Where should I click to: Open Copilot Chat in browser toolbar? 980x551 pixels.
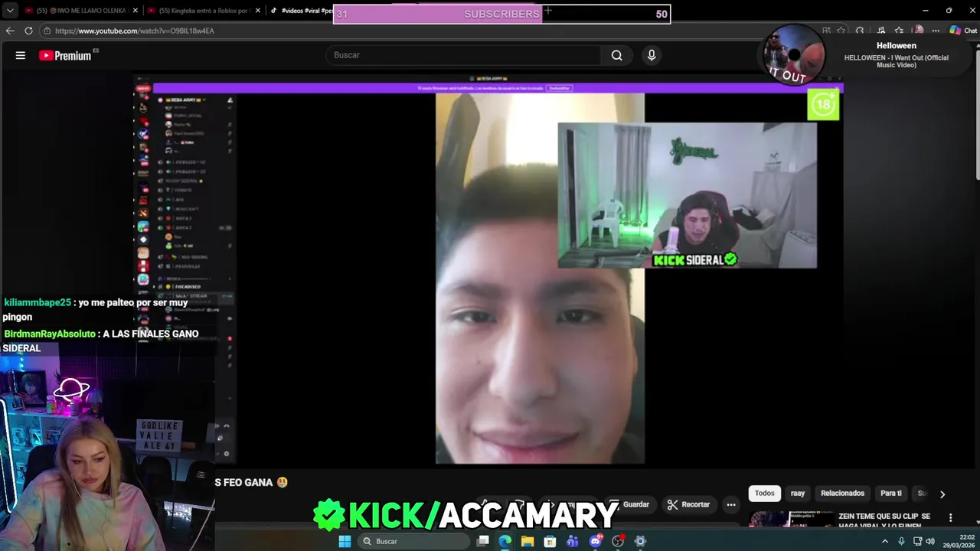963,31
